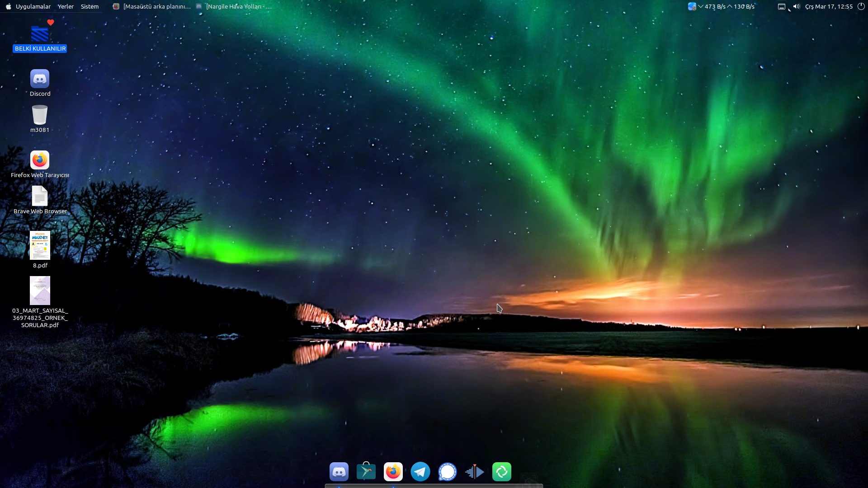Select the Discord desktop shortcut
The width and height of the screenshot is (868, 488).
pyautogui.click(x=40, y=79)
